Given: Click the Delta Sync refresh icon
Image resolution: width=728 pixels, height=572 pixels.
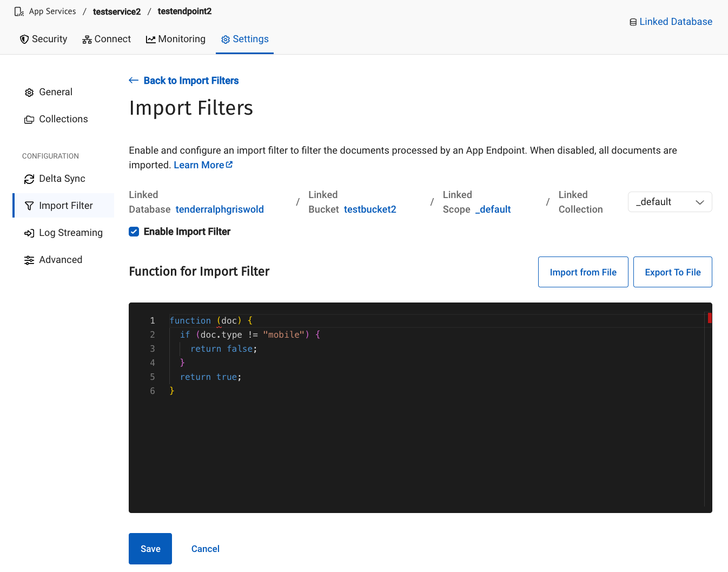Looking at the screenshot, I should (29, 179).
